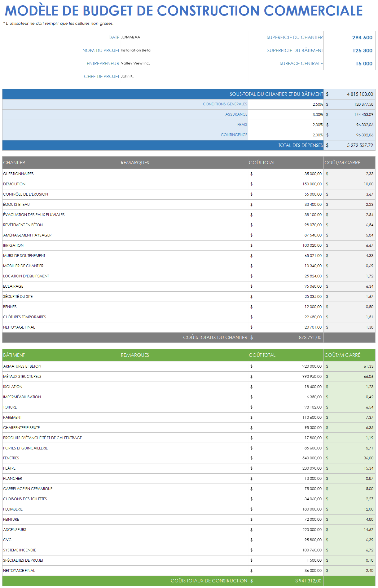Image resolution: width=378 pixels, height=588 pixels.
Task: Select the Superficie du bâtiment value 125 300
Action: tap(349, 51)
